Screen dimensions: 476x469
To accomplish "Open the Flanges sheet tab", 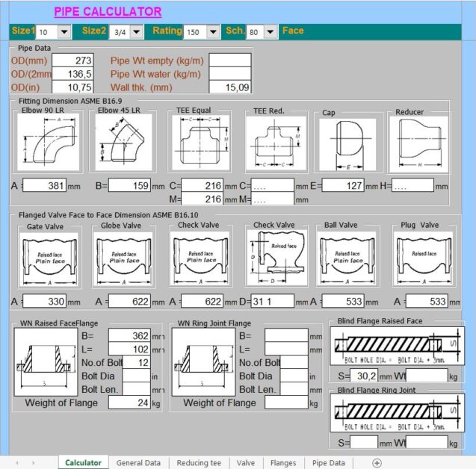I will point(283,463).
